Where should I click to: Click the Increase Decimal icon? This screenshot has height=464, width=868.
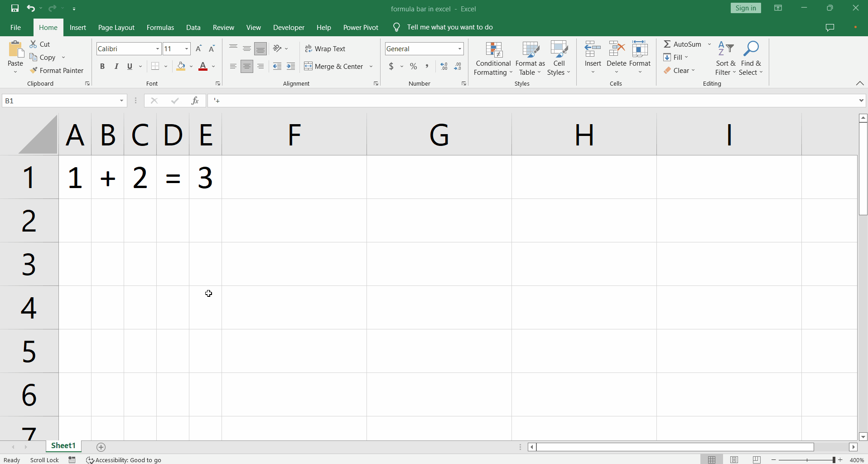point(444,66)
